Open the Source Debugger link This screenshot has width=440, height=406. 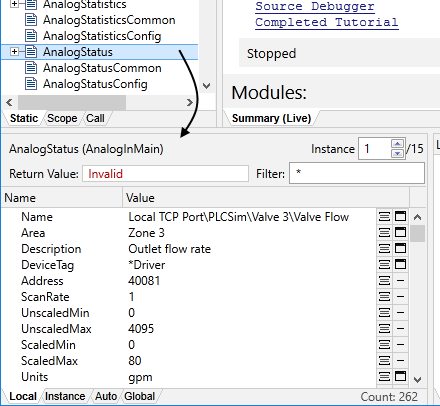315,6
